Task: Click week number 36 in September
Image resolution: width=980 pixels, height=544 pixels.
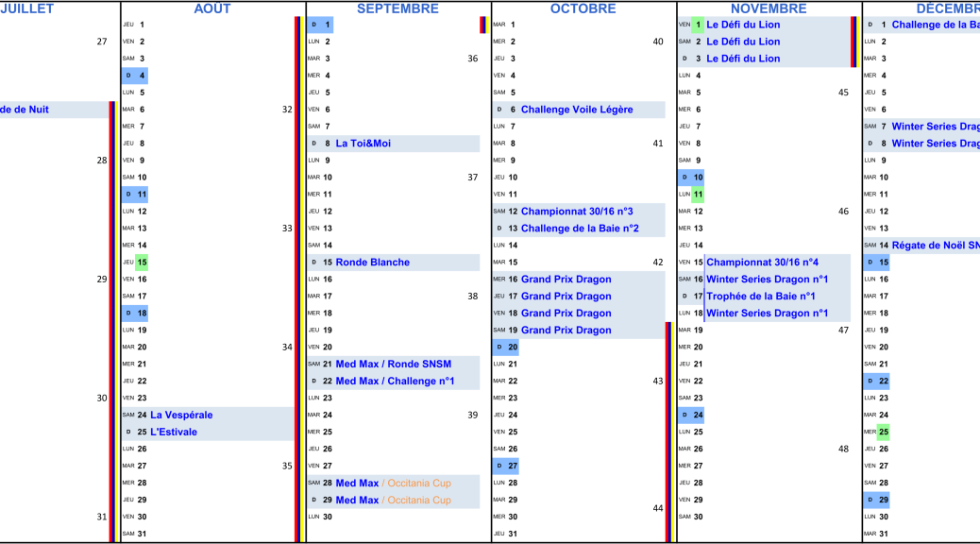Action: (472, 59)
